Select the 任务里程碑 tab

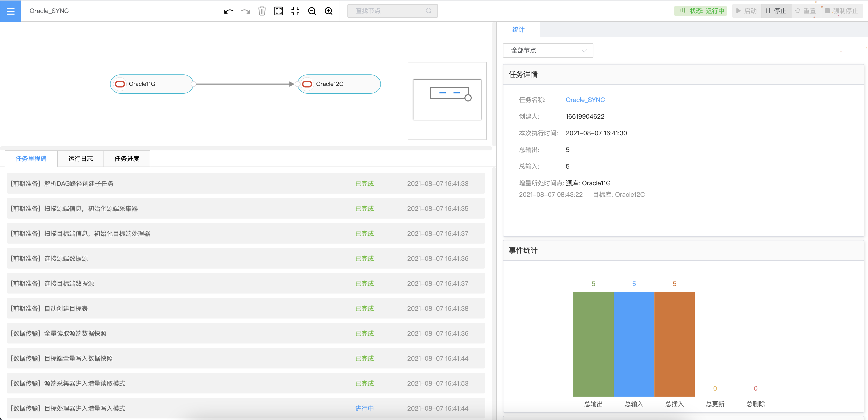pyautogui.click(x=31, y=158)
